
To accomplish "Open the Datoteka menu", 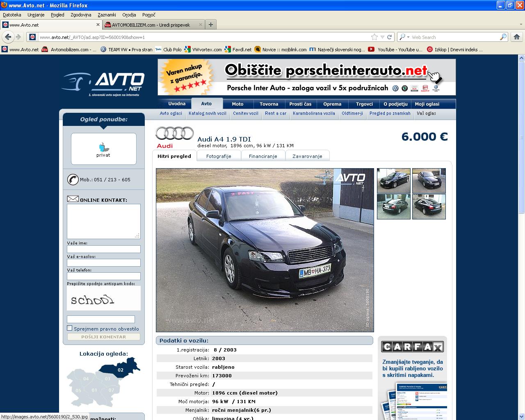I will click(x=12, y=15).
